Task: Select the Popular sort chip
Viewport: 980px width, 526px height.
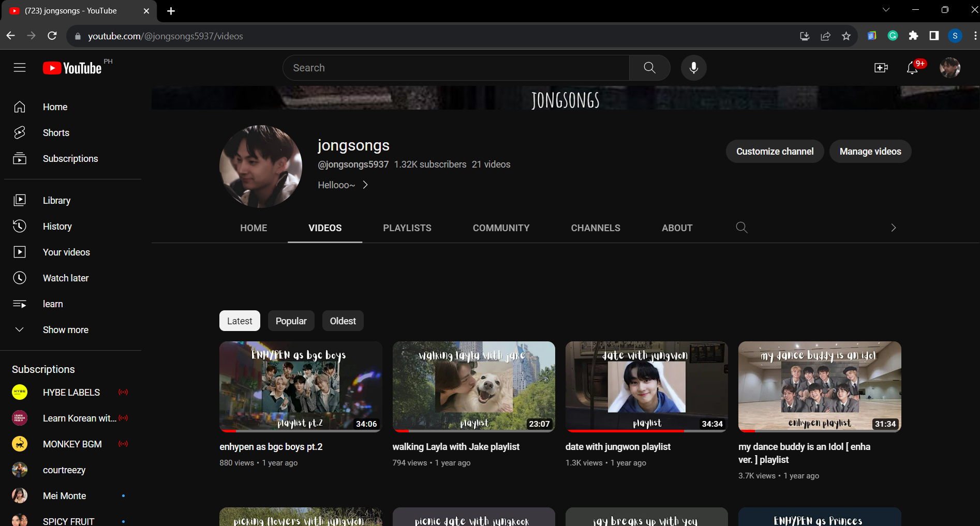Action: 291,321
